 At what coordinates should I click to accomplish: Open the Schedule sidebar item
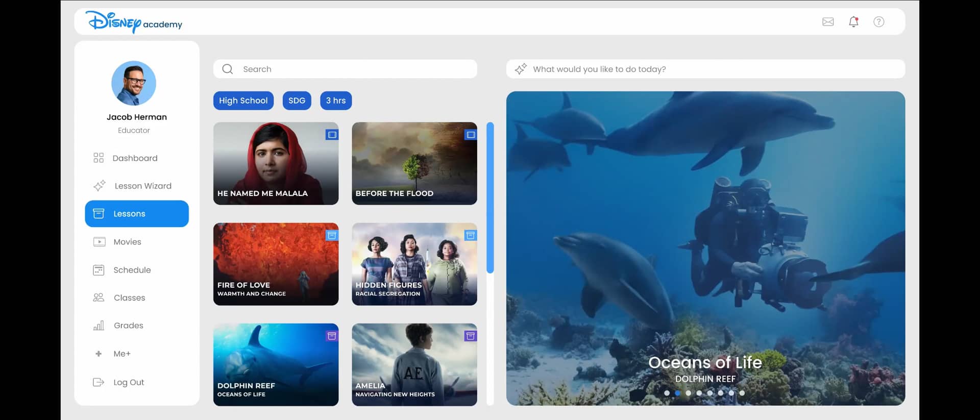132,270
